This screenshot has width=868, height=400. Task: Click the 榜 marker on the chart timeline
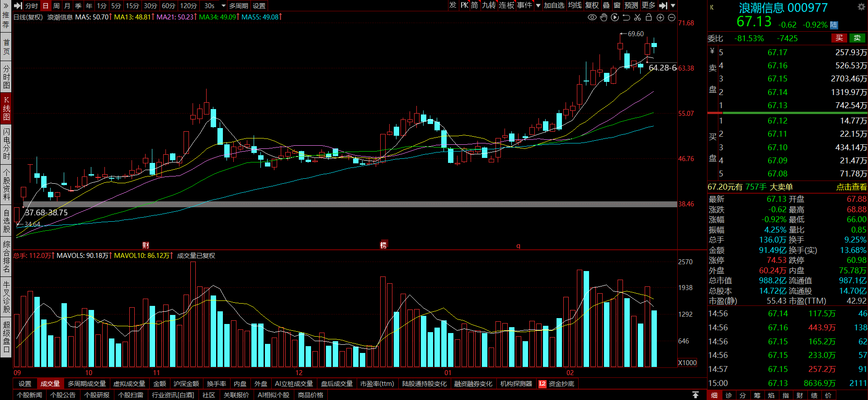pyautogui.click(x=383, y=245)
